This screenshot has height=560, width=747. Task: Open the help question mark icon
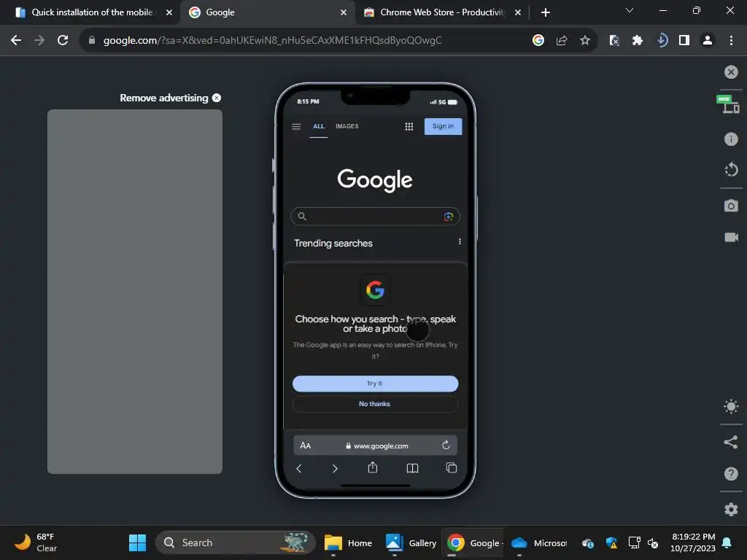pos(731,474)
